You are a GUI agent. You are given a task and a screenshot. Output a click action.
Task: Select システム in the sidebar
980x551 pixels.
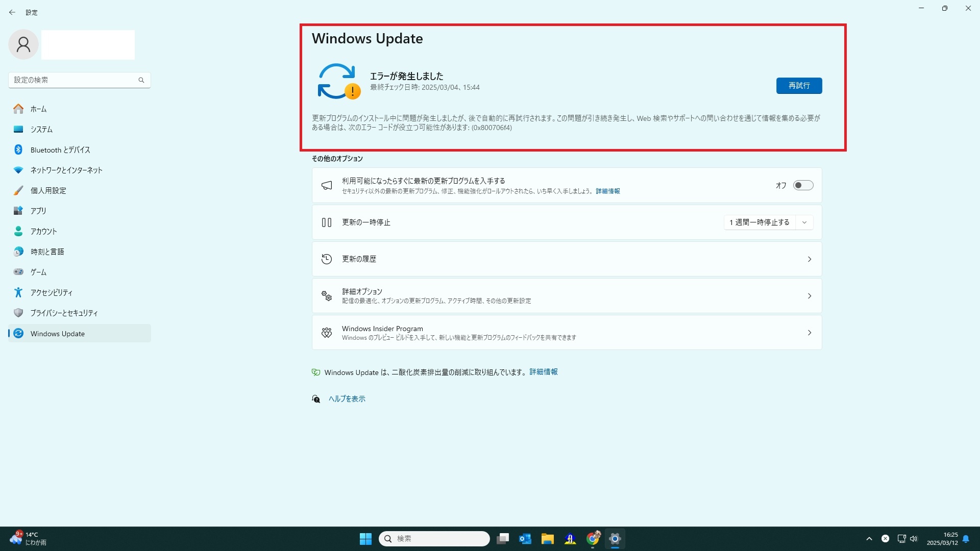tap(41, 130)
